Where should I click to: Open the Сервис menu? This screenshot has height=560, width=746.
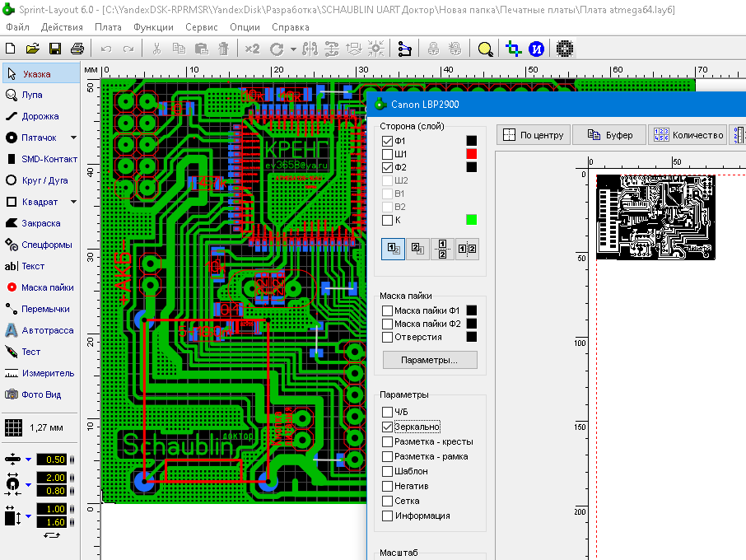(x=201, y=27)
